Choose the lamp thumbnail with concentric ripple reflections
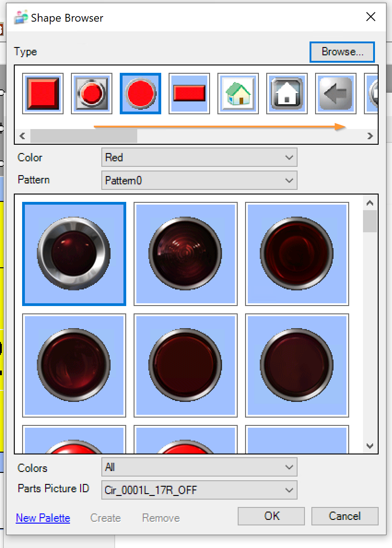The width and height of the screenshot is (392, 548). (x=186, y=254)
